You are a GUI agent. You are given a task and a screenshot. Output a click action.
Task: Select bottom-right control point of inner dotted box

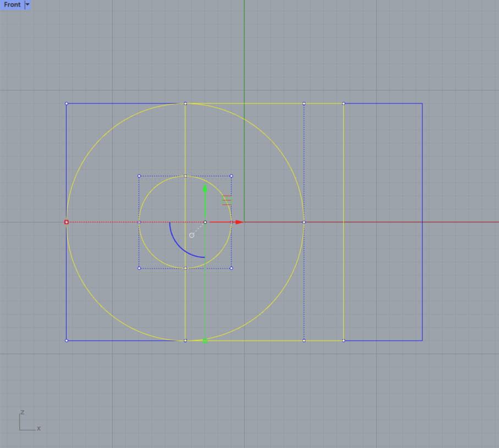click(232, 268)
